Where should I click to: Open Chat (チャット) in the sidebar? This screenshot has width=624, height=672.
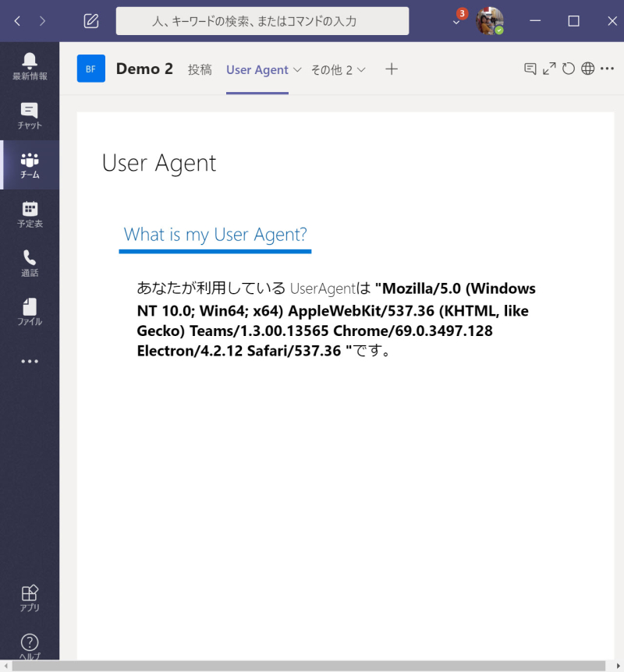[x=30, y=116]
